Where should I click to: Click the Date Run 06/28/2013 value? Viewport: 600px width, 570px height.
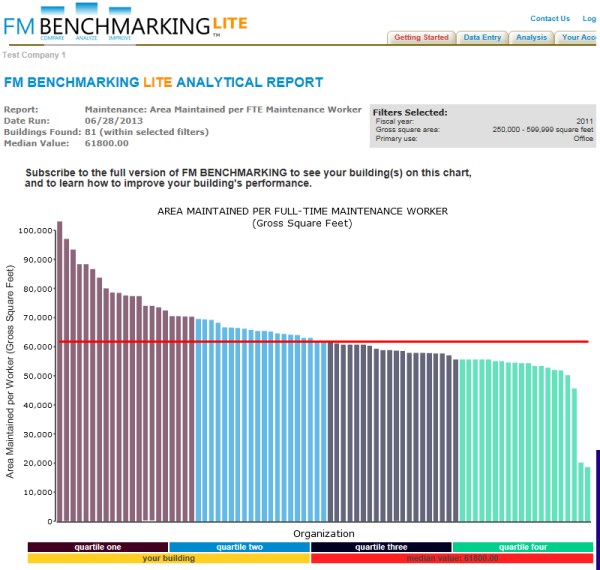pyautogui.click(x=113, y=121)
